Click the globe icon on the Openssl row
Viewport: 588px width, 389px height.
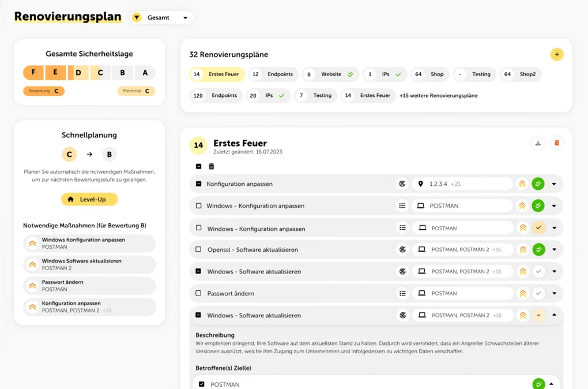pyautogui.click(x=403, y=249)
